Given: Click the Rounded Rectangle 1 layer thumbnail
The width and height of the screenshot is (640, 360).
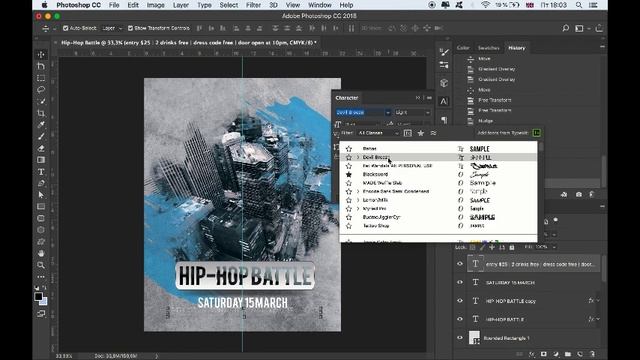Looking at the screenshot, I should [x=474, y=338].
